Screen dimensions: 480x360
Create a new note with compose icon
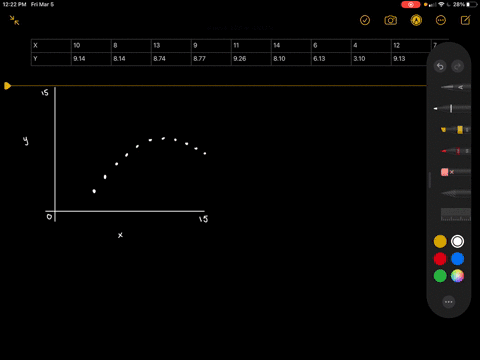coord(465,20)
